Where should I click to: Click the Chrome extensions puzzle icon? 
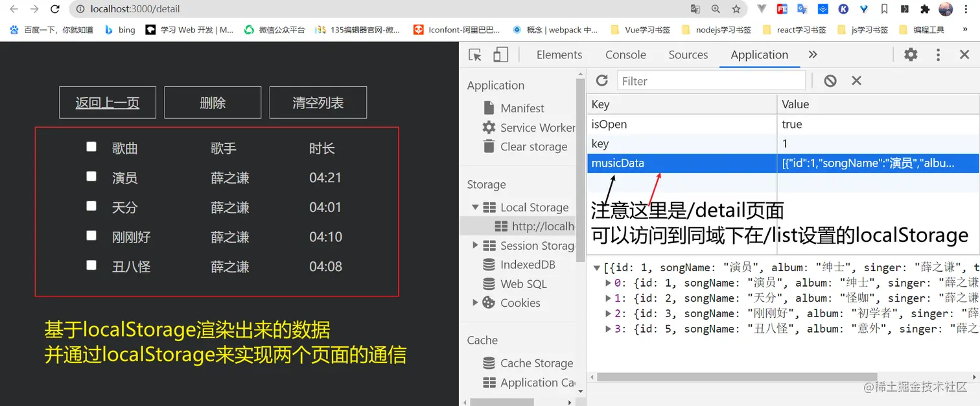pos(925,9)
